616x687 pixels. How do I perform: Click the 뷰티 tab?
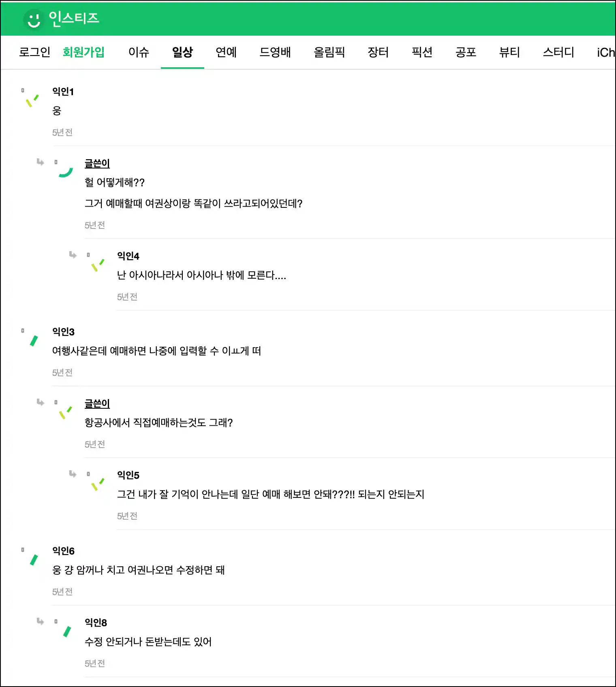point(509,52)
